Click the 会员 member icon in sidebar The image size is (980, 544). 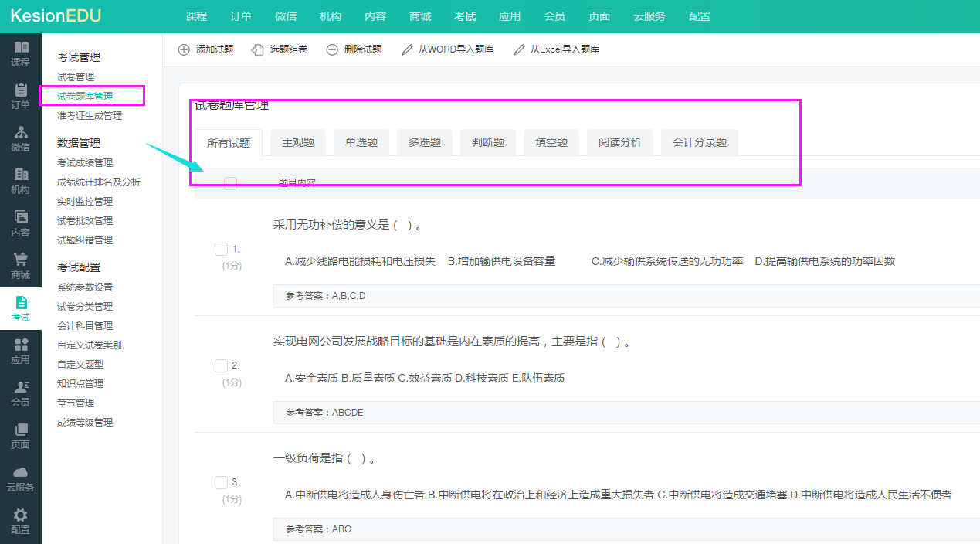tap(21, 388)
